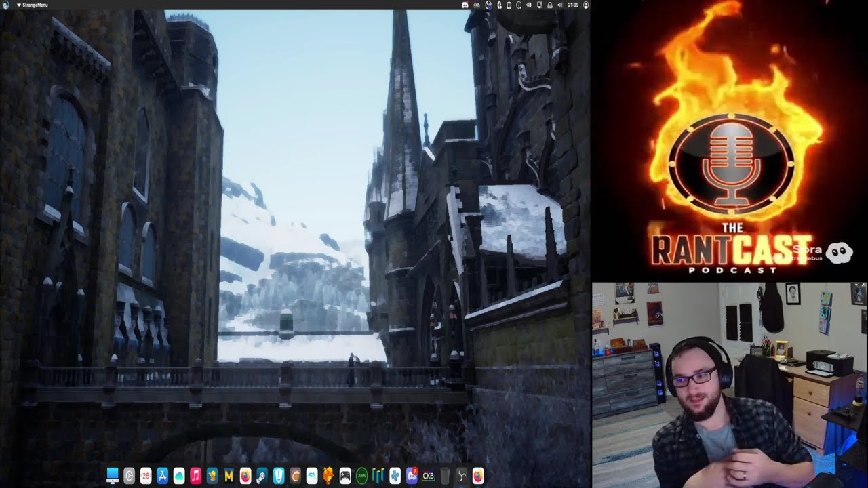
Task: Open the brown C app in the dock
Action: click(x=295, y=476)
